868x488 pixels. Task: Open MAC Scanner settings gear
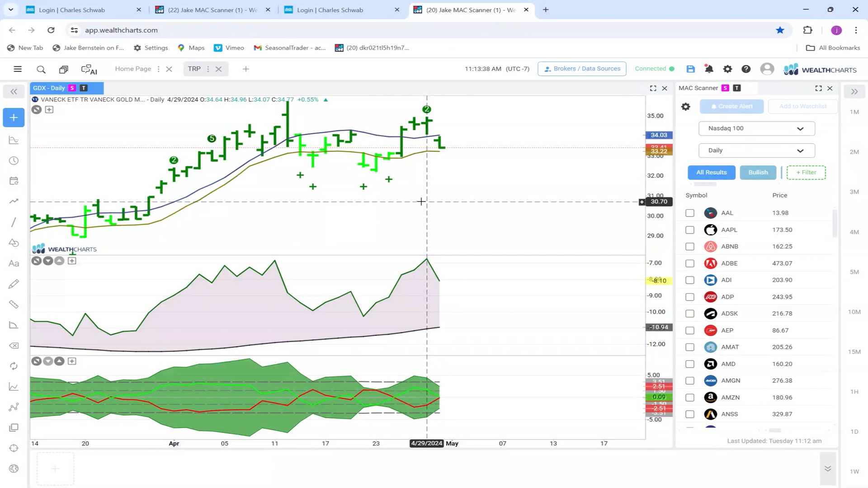click(686, 107)
